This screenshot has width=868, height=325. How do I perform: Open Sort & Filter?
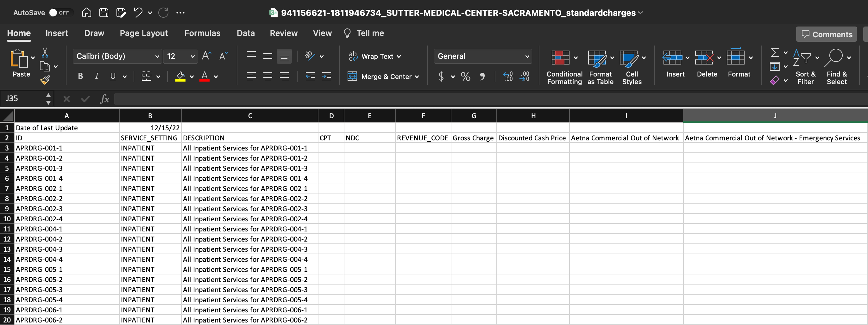coord(806,67)
